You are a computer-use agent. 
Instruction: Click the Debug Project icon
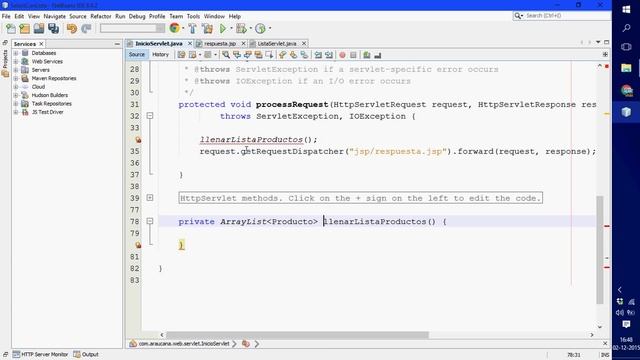pos(241,28)
